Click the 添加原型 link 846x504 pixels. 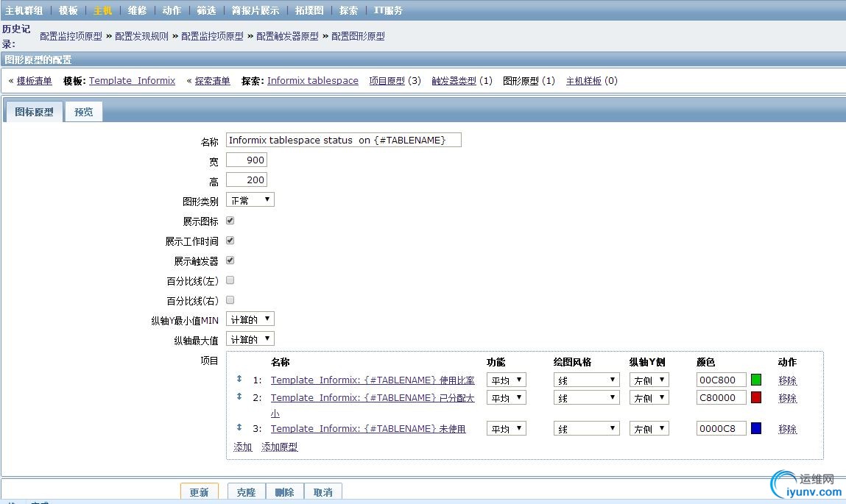(x=280, y=447)
